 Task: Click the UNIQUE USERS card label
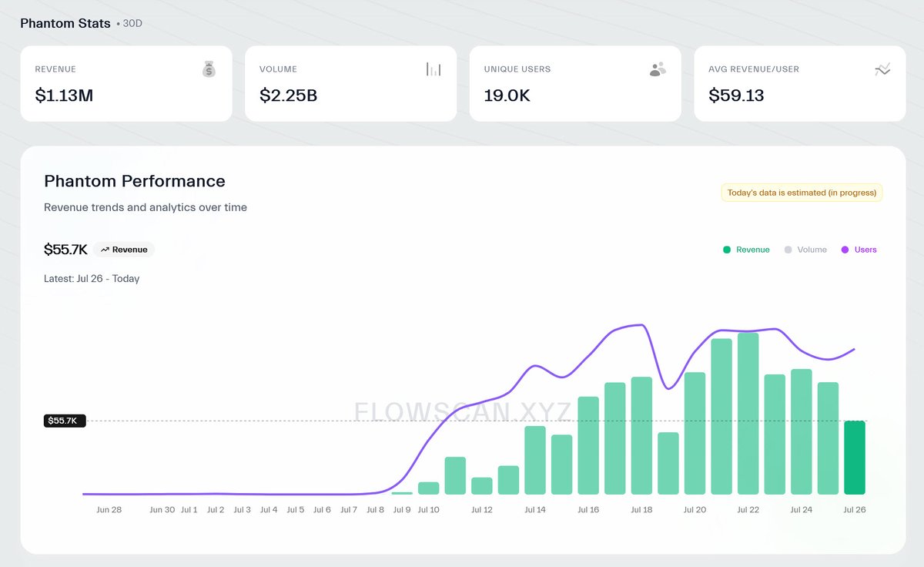[x=517, y=69]
